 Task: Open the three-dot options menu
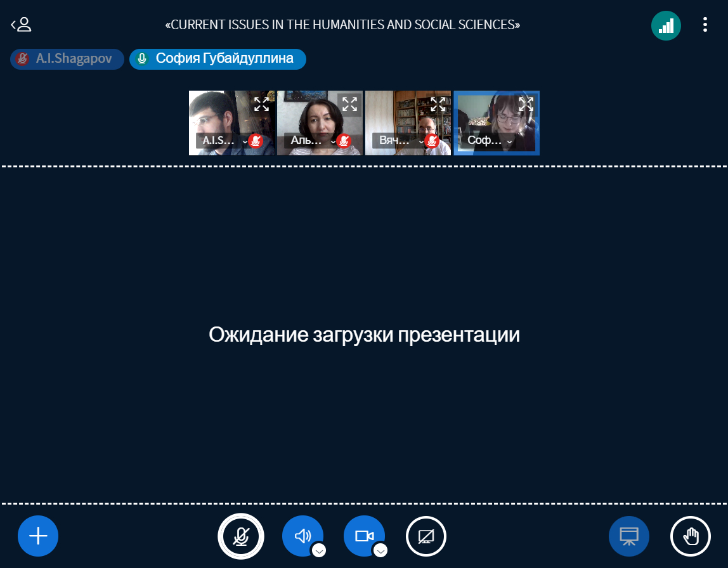705,25
